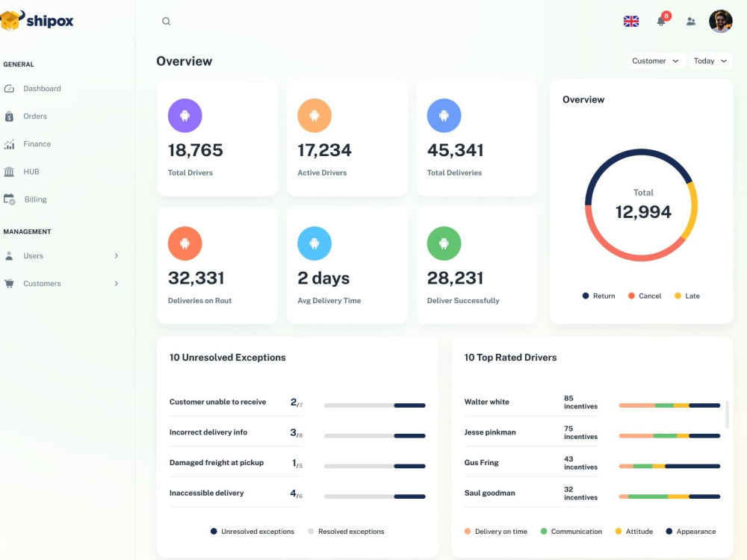Click orange Active Drivers icon

314,116
